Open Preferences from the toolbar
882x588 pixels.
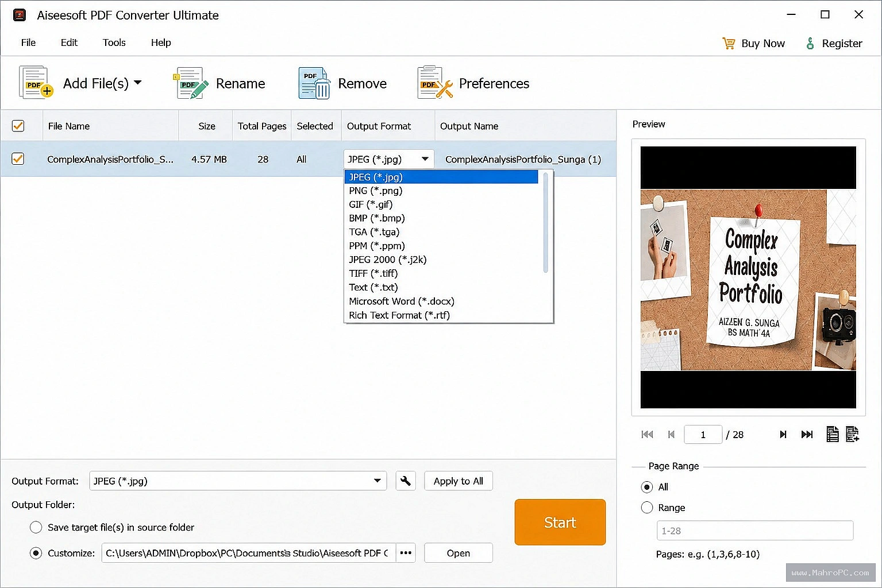click(473, 83)
